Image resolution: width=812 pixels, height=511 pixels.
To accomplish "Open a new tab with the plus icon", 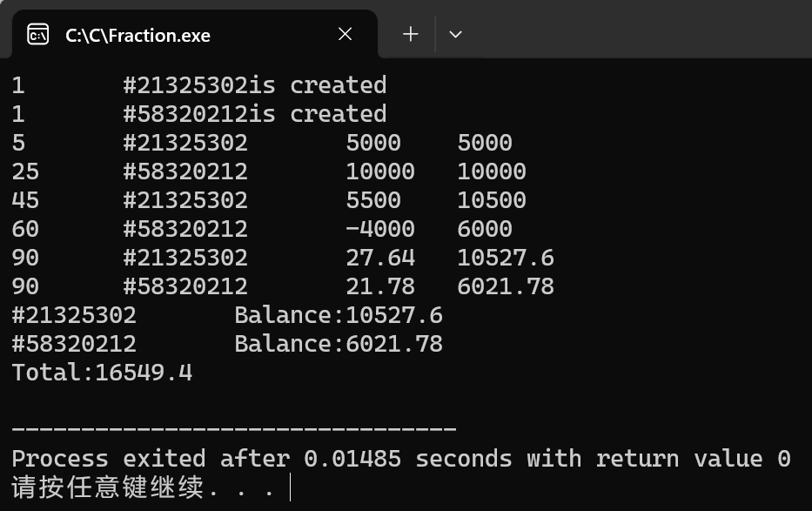I will [411, 34].
